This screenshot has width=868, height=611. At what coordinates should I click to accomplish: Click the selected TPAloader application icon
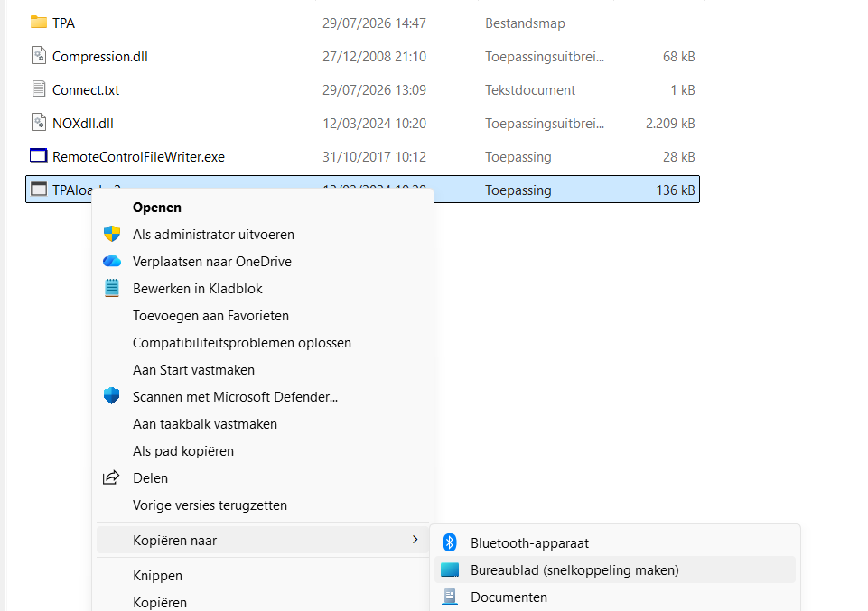(x=39, y=190)
